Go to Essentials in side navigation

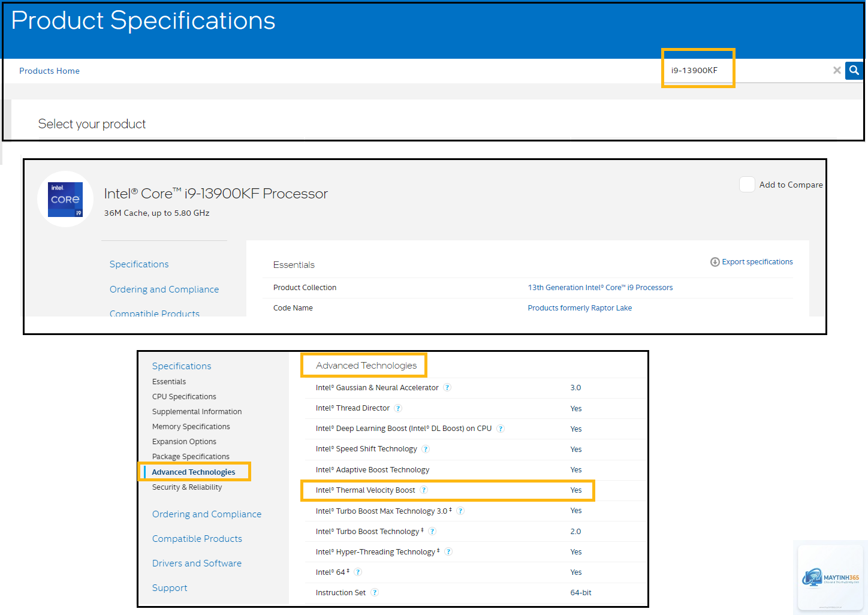click(x=169, y=382)
